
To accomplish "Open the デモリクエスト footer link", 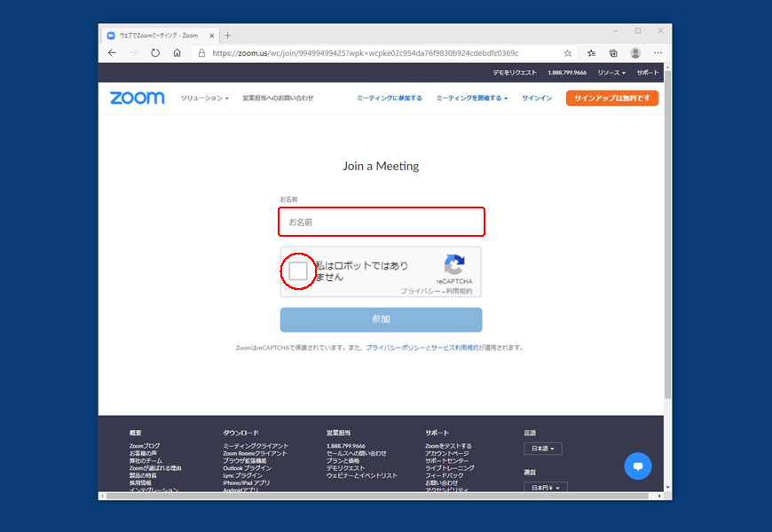I will click(346, 467).
